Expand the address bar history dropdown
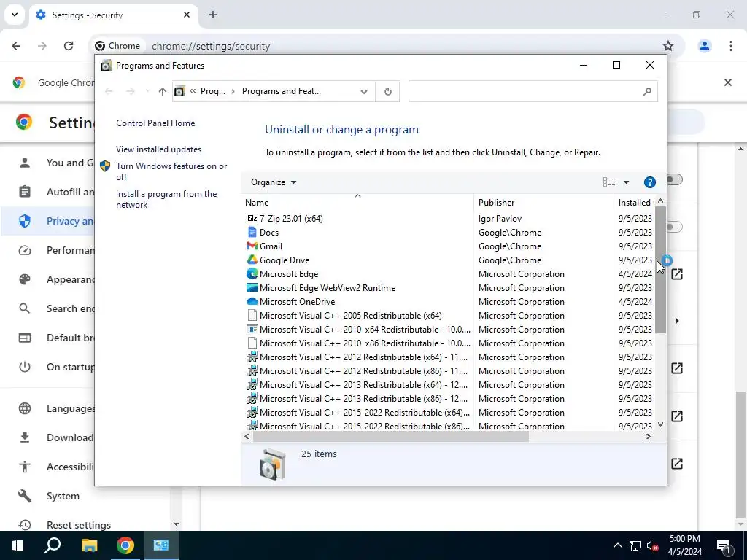 [x=364, y=91]
